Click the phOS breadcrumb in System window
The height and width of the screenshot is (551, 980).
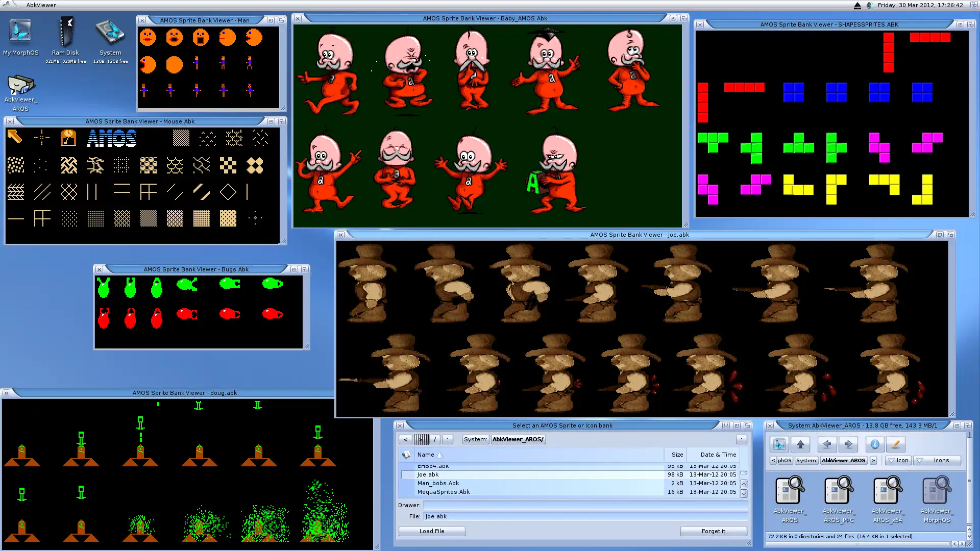coord(785,460)
